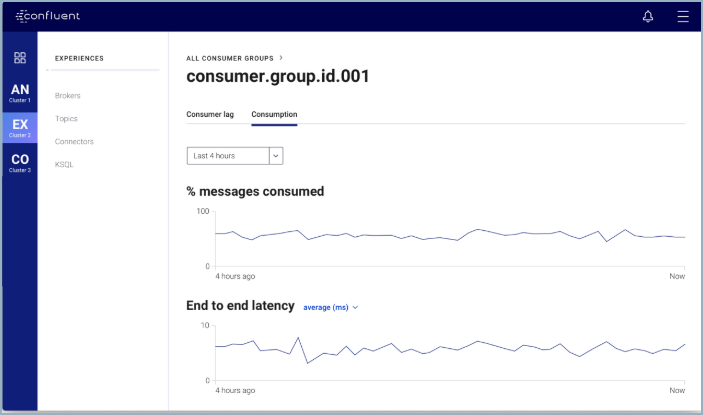Select the CO Cluster 3 icon
Viewport: 703px width, 415px height.
(20, 163)
